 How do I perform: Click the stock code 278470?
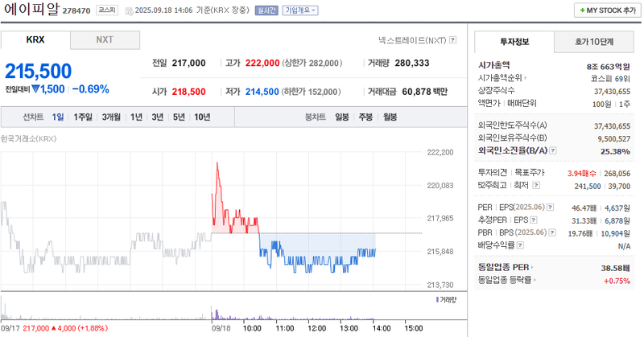pos(76,10)
